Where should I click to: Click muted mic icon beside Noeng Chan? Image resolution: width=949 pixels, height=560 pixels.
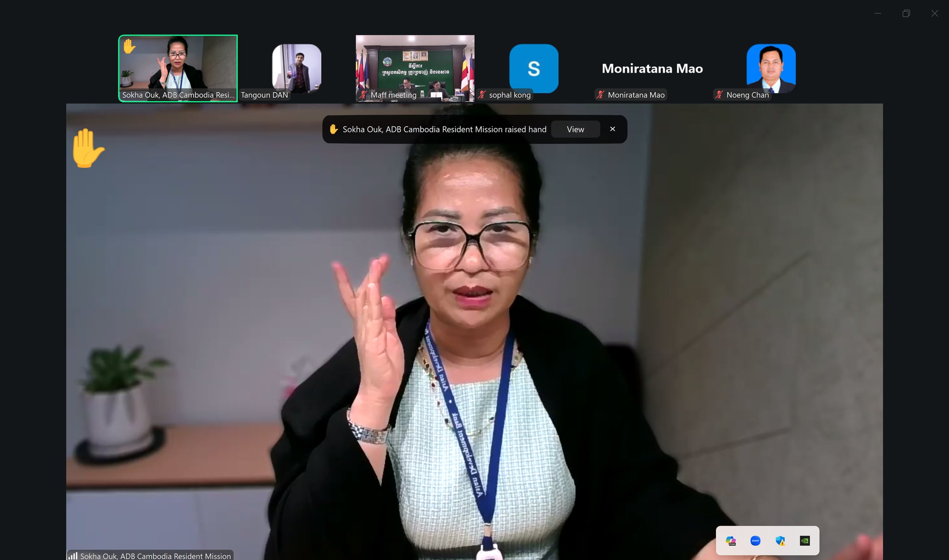tap(719, 95)
